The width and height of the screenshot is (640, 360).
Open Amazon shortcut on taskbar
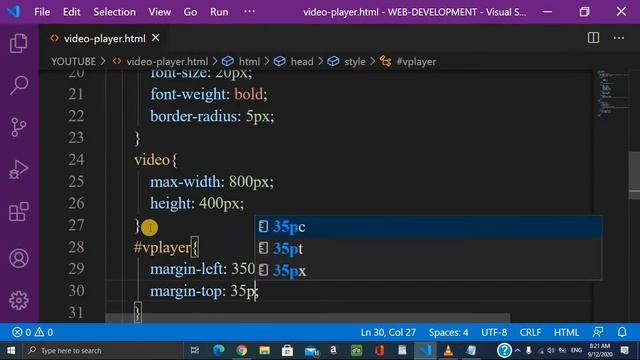(x=333, y=350)
